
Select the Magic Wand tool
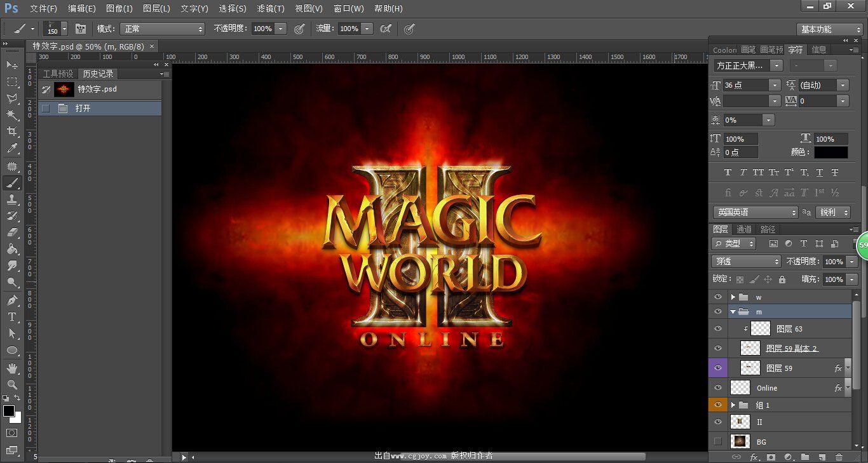coord(12,115)
